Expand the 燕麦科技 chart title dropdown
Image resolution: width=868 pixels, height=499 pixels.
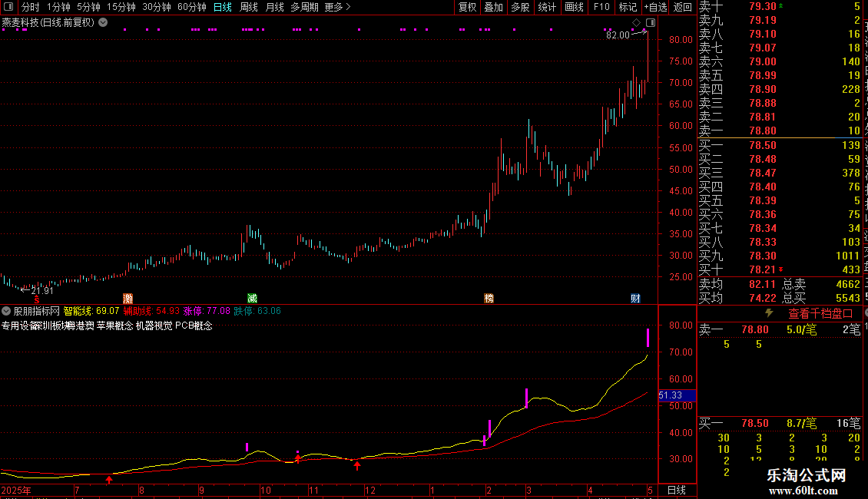(103, 23)
